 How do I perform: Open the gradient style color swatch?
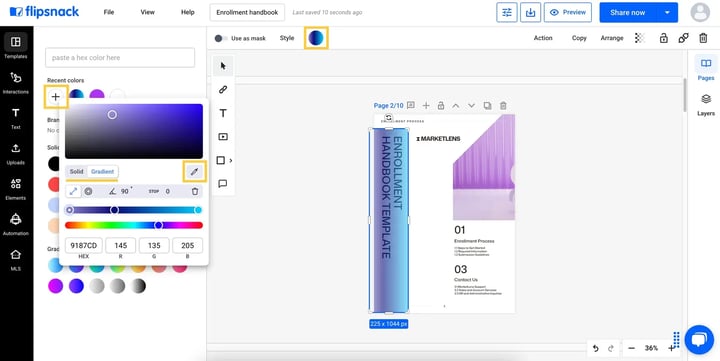(316, 38)
